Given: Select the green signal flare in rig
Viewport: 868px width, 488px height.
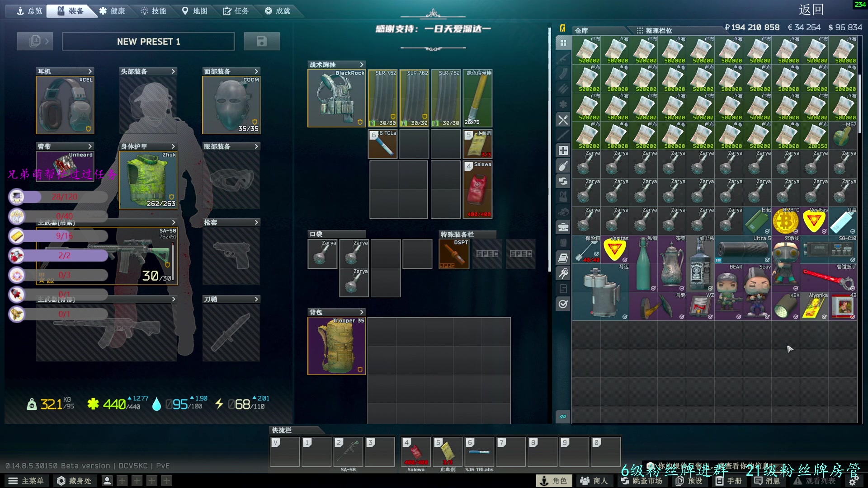Looking at the screenshot, I should coord(477,98).
